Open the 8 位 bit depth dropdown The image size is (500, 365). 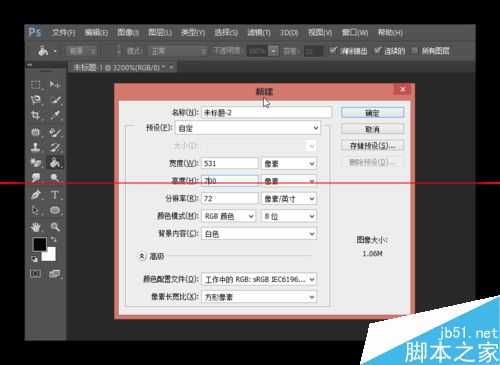[x=289, y=216]
